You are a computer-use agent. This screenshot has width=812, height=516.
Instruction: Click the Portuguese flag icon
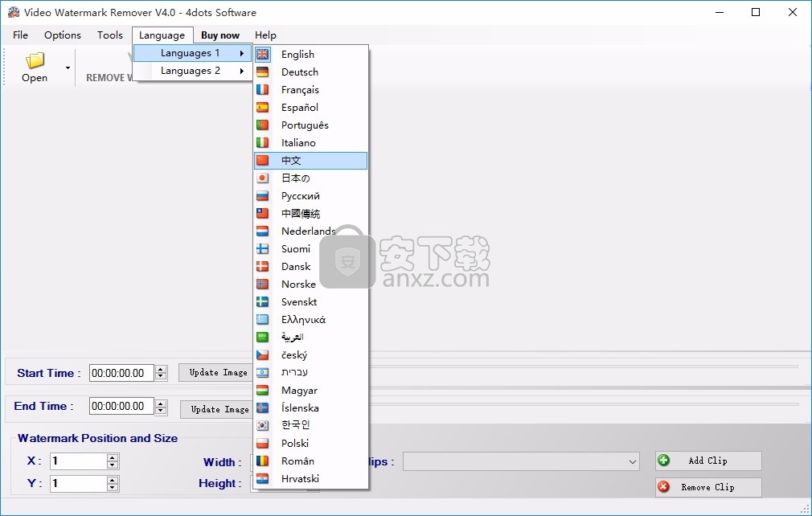point(263,125)
